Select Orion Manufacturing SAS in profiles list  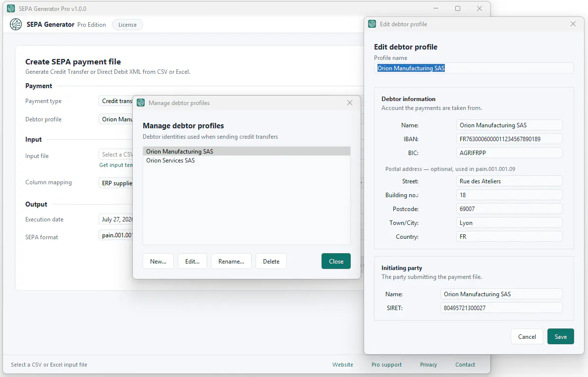pos(246,151)
